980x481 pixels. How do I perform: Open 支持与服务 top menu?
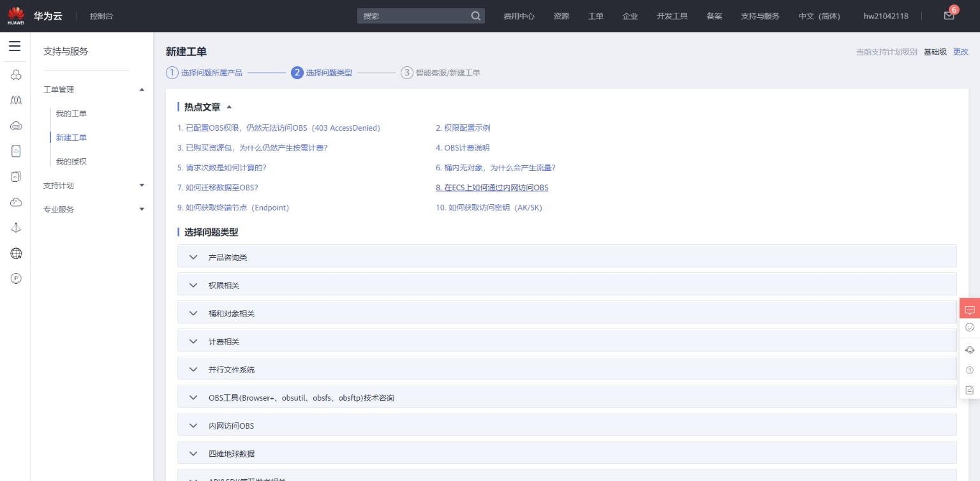(x=760, y=16)
